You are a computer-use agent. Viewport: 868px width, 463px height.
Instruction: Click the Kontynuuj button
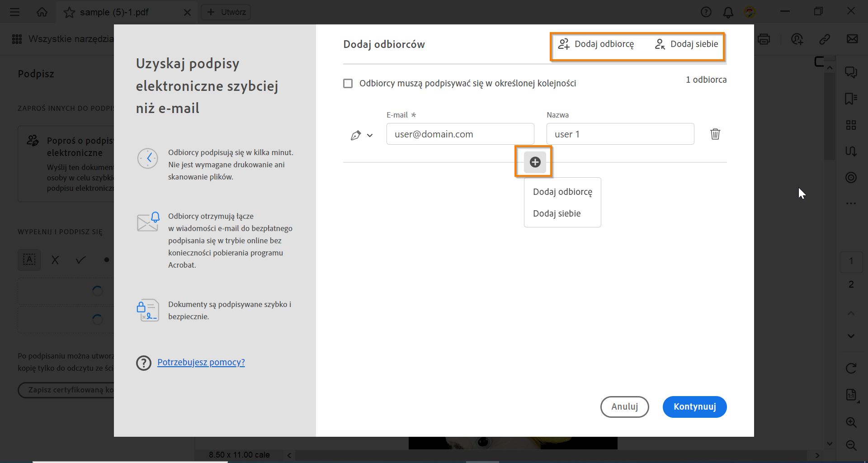point(695,407)
